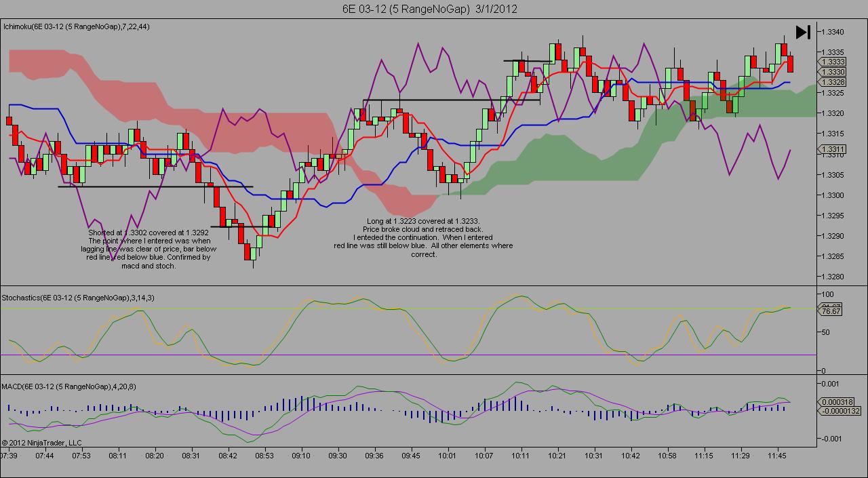Click the 10:01 time axis label

click(x=448, y=456)
